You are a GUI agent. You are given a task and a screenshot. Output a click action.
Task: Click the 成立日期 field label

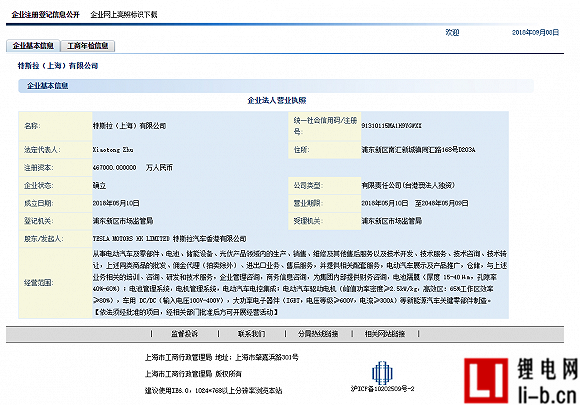click(x=39, y=203)
